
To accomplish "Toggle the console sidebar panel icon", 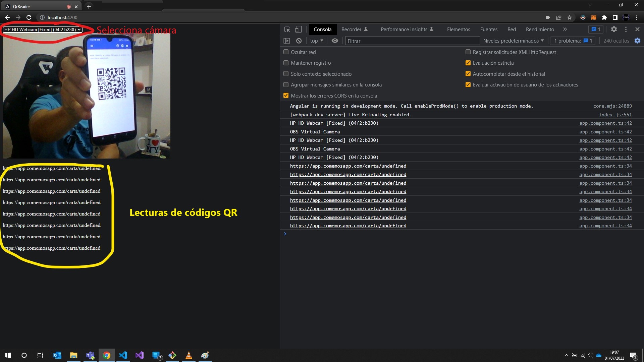I will click(286, 41).
